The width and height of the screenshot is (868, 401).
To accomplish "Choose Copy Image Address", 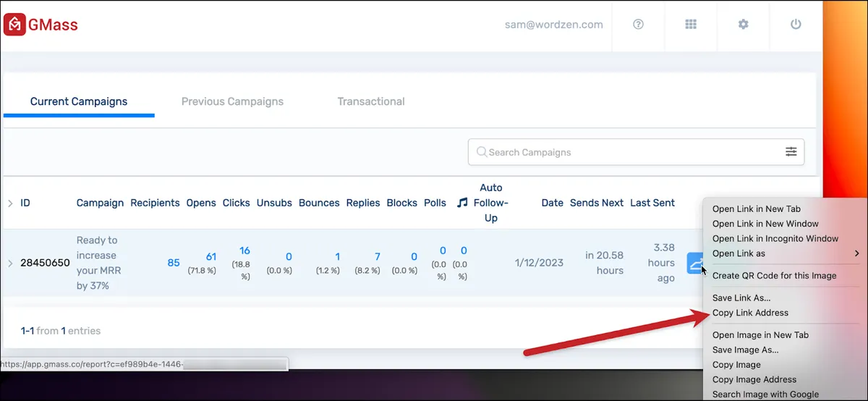I will click(x=754, y=379).
